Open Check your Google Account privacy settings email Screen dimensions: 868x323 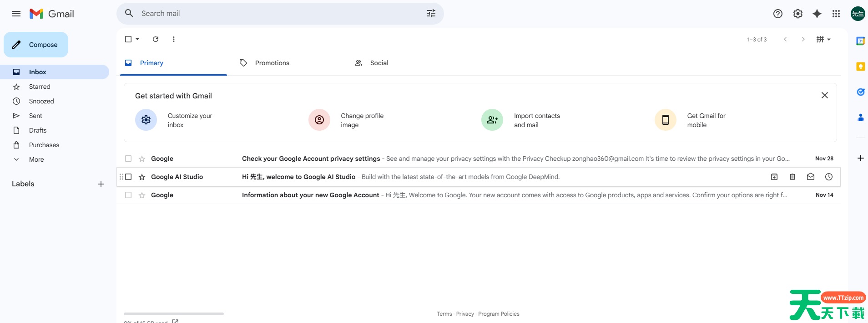(479, 159)
